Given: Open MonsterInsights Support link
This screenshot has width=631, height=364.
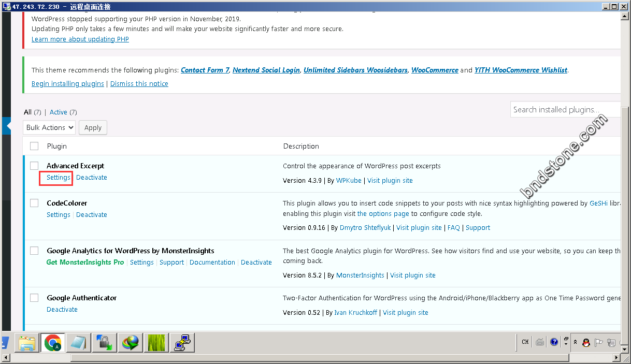Looking at the screenshot, I should click(171, 262).
